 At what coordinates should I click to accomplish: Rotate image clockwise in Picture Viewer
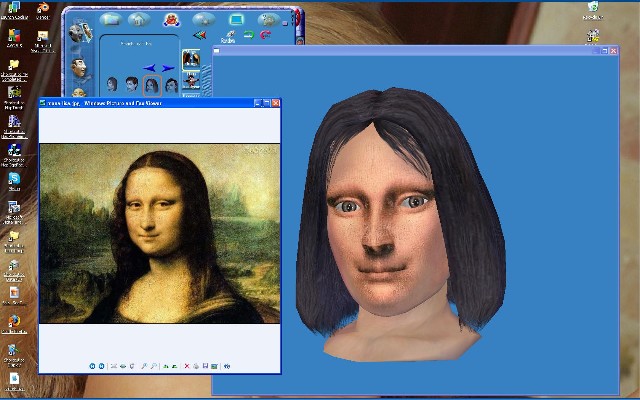click(x=166, y=366)
